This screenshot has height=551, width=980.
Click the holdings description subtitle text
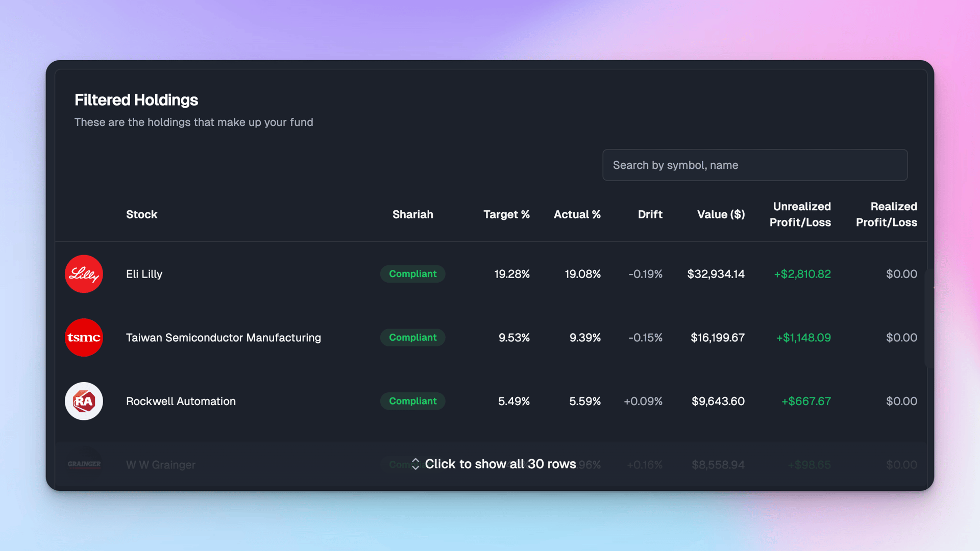click(193, 122)
